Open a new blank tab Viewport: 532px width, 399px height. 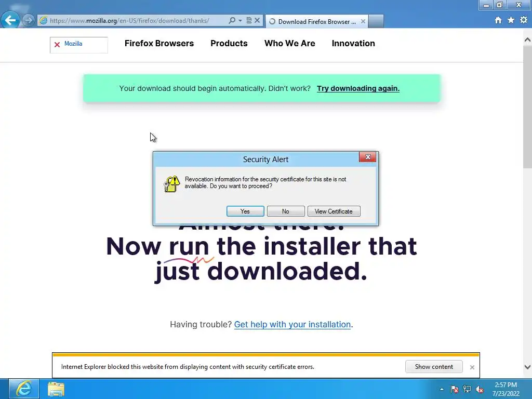click(x=376, y=21)
